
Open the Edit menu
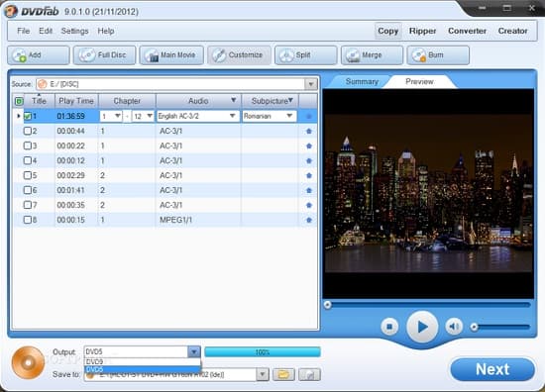46,31
